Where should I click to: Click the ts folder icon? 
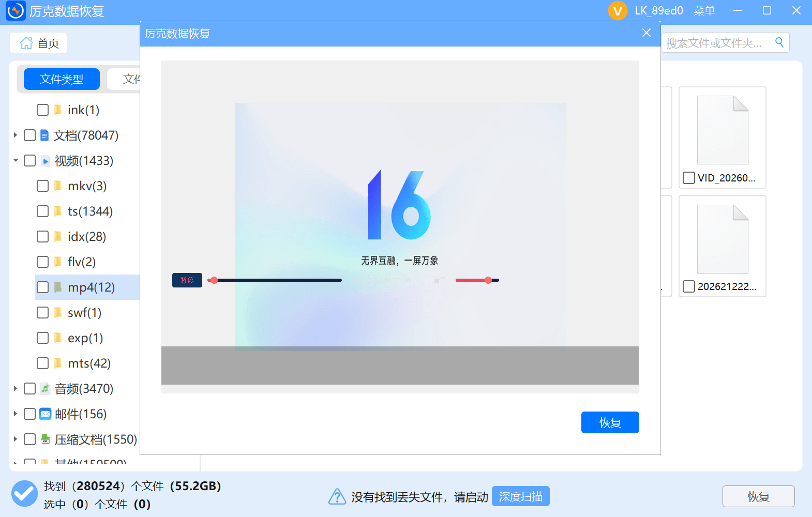[x=58, y=211]
